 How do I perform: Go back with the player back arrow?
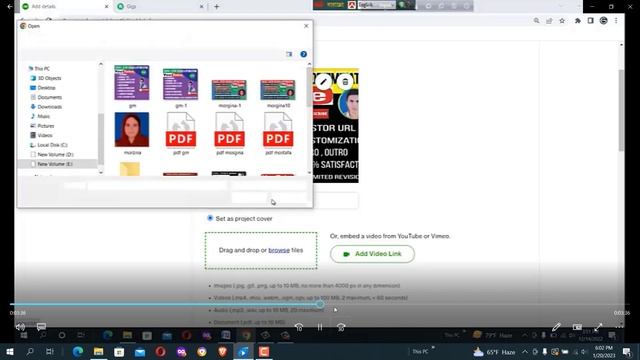pyautogui.click(x=9, y=7)
